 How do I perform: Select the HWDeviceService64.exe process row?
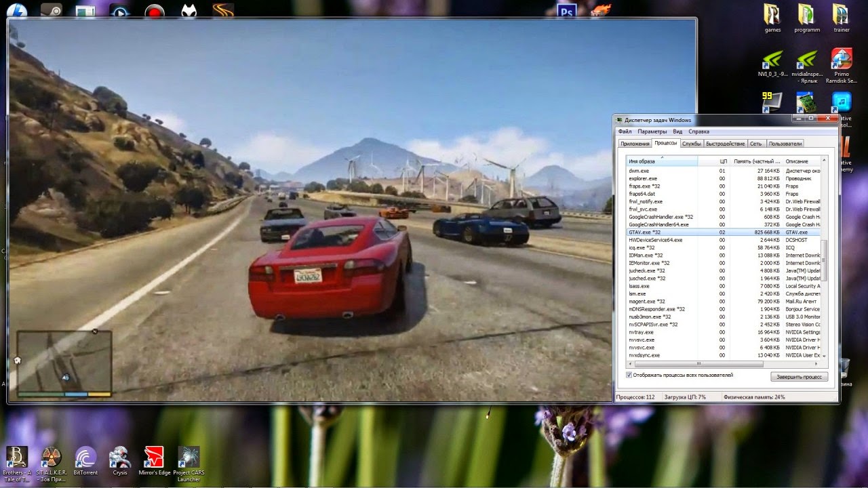[x=724, y=240]
